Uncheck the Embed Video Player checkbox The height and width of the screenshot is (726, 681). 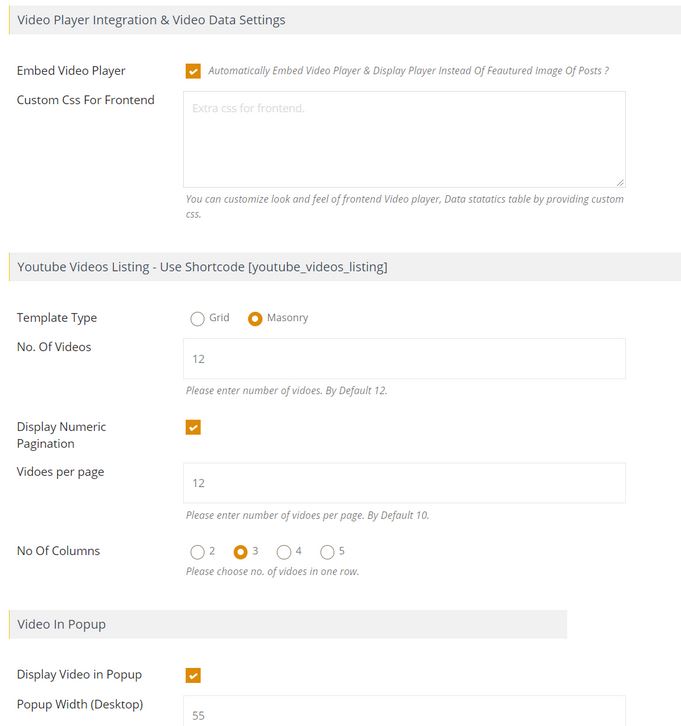coord(193,71)
